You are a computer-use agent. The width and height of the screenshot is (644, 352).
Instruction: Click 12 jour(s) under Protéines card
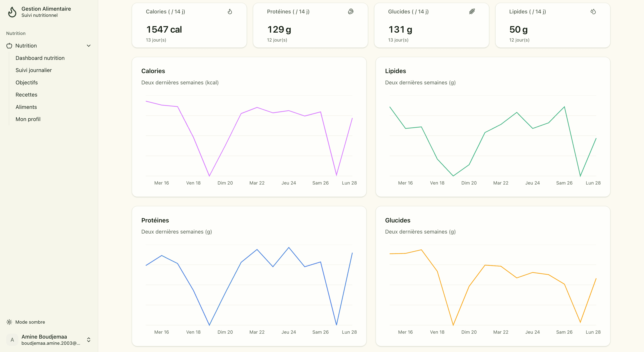pyautogui.click(x=277, y=40)
